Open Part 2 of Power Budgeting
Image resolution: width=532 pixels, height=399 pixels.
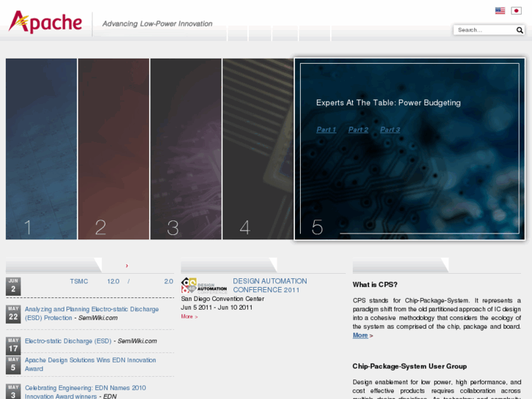coord(359,130)
